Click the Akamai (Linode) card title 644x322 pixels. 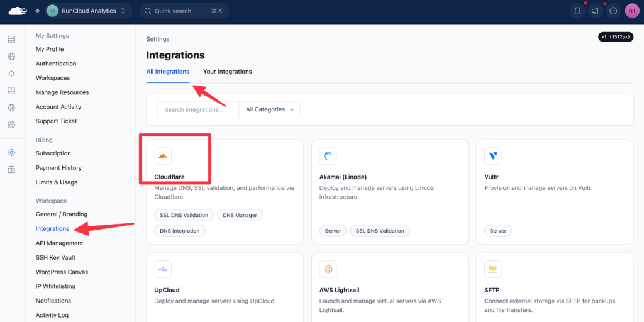(343, 177)
